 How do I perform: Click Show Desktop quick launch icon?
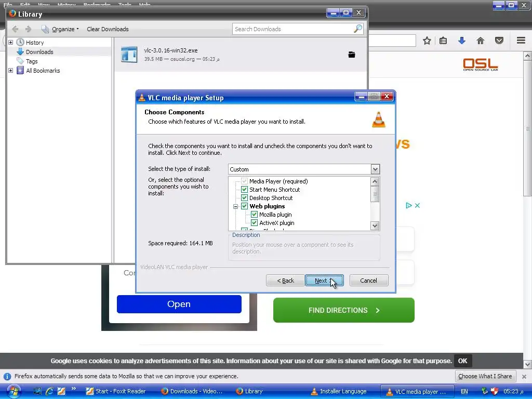37,391
